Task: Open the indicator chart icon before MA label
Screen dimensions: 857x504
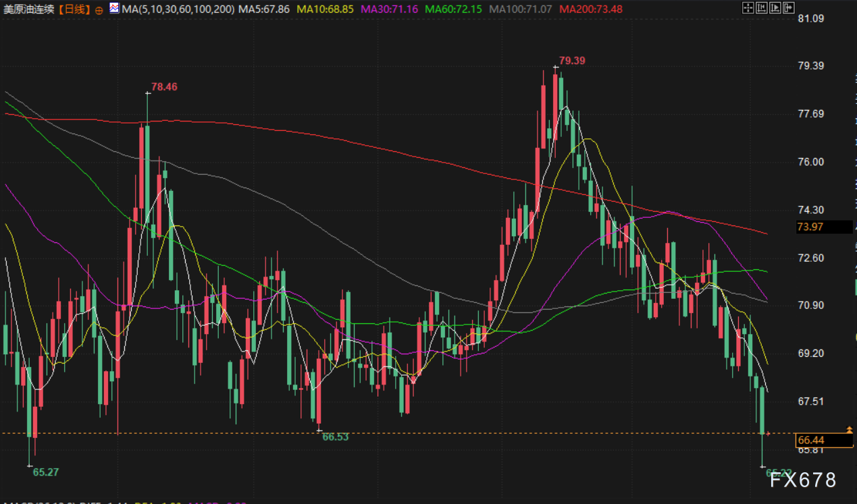Action: click(114, 9)
